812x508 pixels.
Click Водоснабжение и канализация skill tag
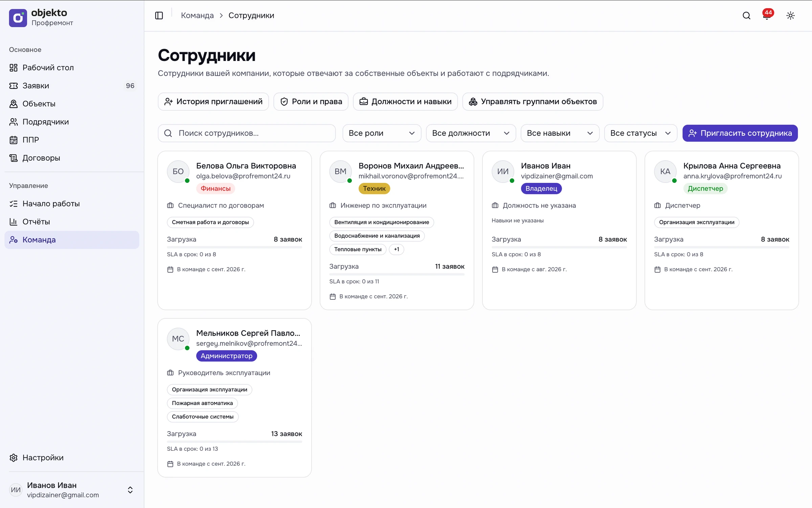point(377,236)
